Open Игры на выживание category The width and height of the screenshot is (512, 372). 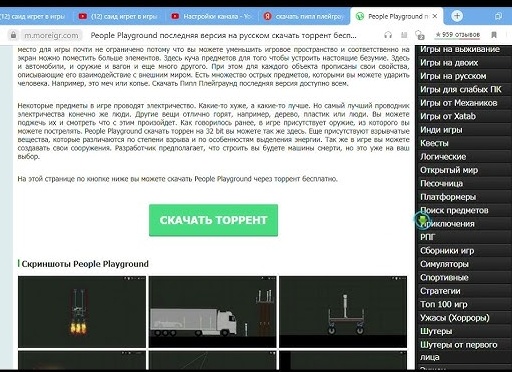click(x=465, y=49)
